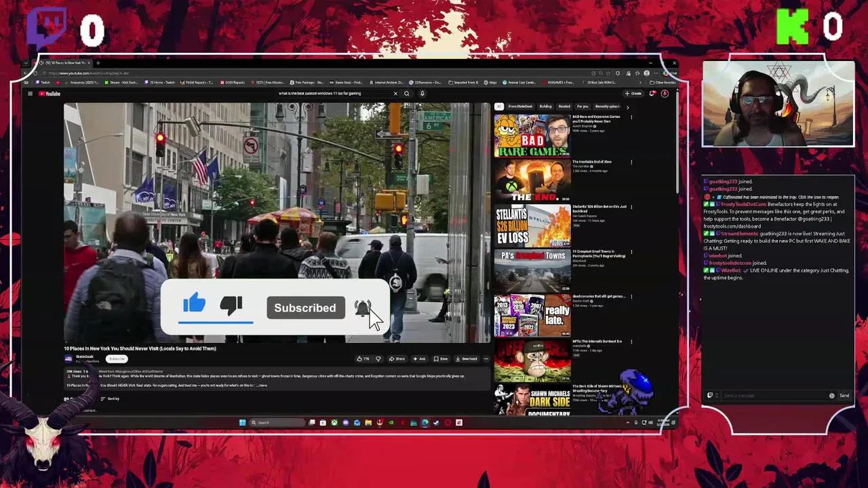The width and height of the screenshot is (868, 488).
Task: Expand description with ...more
Action: [x=262, y=385]
